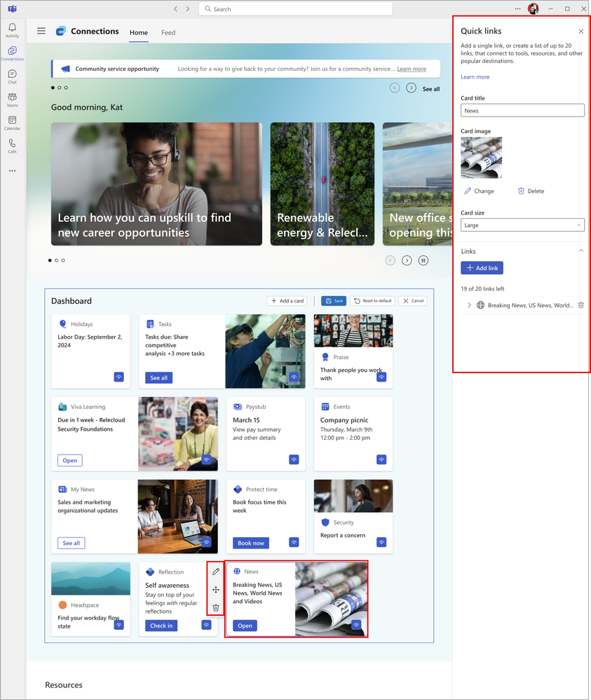591x700 pixels.
Task: Open the Card size dropdown
Action: click(522, 225)
